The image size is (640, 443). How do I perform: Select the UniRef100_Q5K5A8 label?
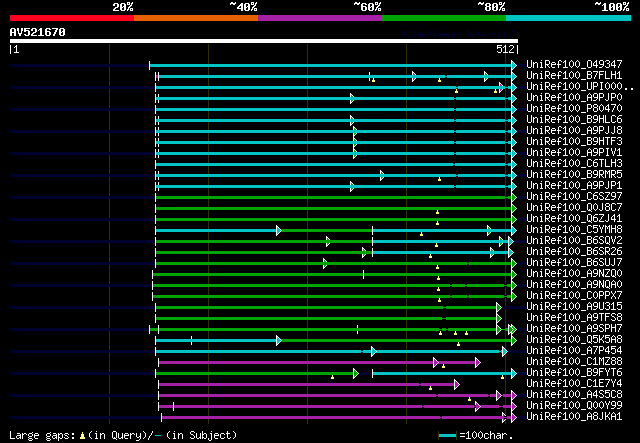(x=574, y=340)
